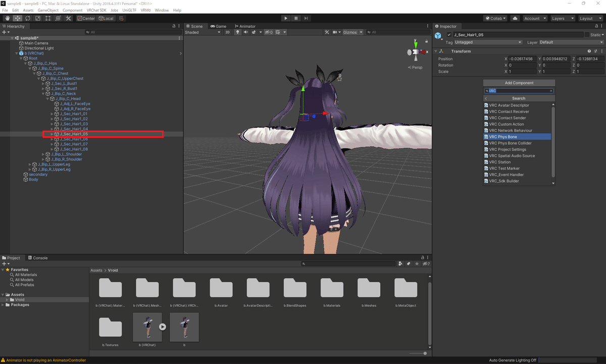Open the Gizmos dropdown
Viewport: 606px width, 364px height.
(x=352, y=32)
